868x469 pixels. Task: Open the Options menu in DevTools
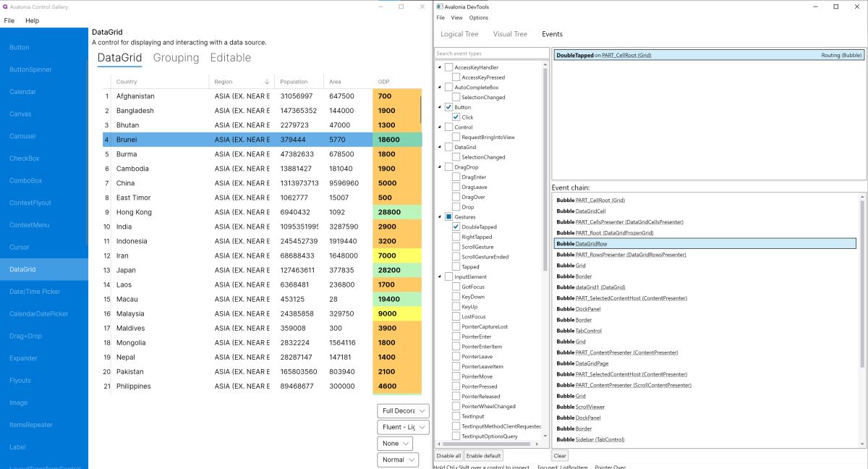tap(479, 17)
